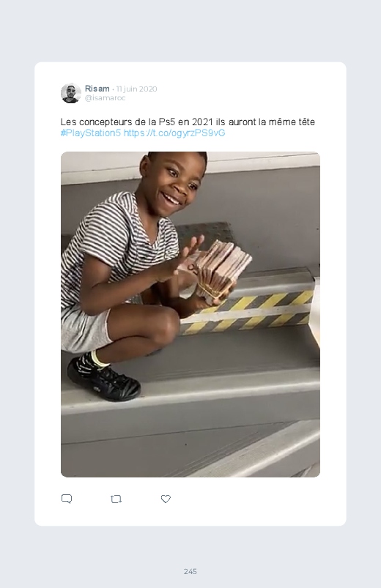
Task: Open Risam's round profile picture
Action: click(71, 93)
